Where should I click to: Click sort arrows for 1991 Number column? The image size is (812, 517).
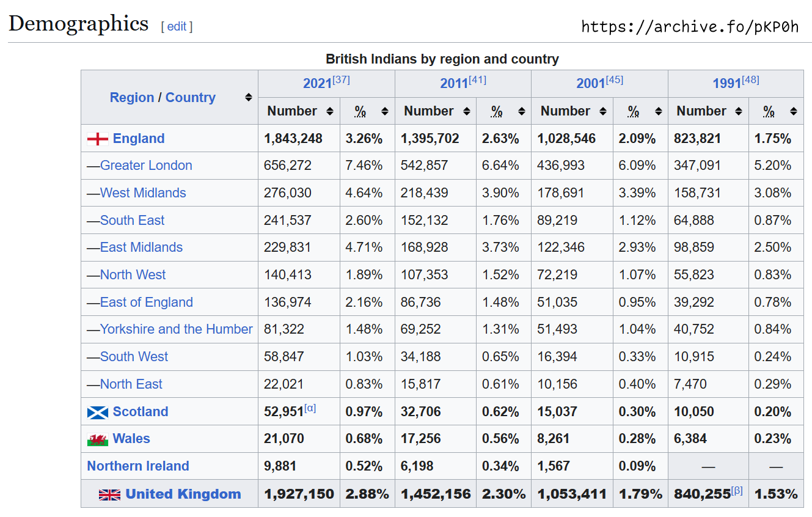pos(739,111)
